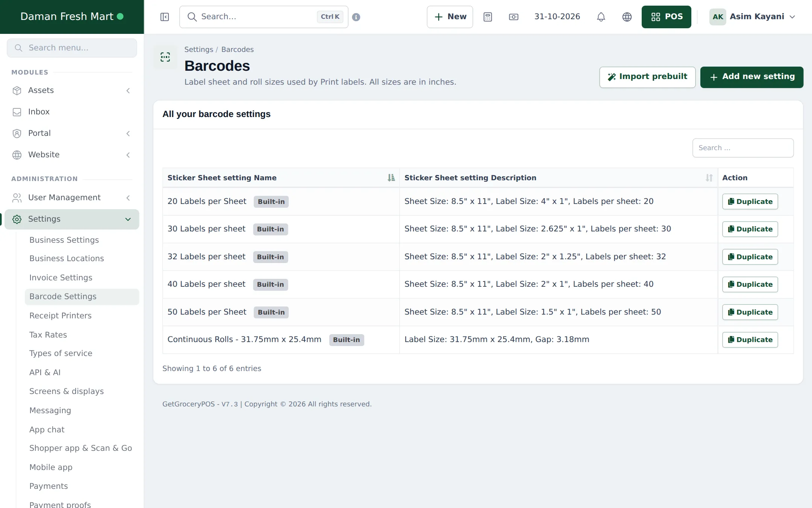The height and width of the screenshot is (508, 812).
Task: Click the New button
Action: pos(450,17)
